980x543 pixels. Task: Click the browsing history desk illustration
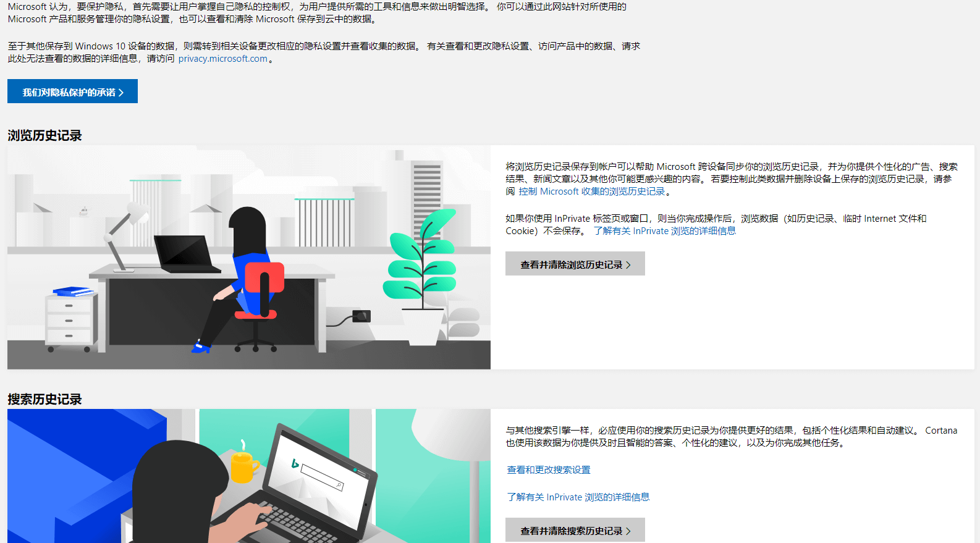[249, 258]
